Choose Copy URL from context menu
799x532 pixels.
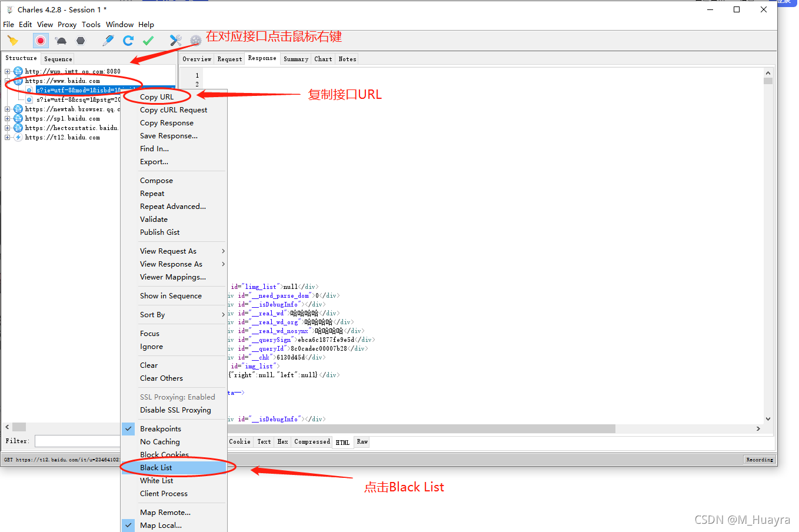pyautogui.click(x=174, y=97)
